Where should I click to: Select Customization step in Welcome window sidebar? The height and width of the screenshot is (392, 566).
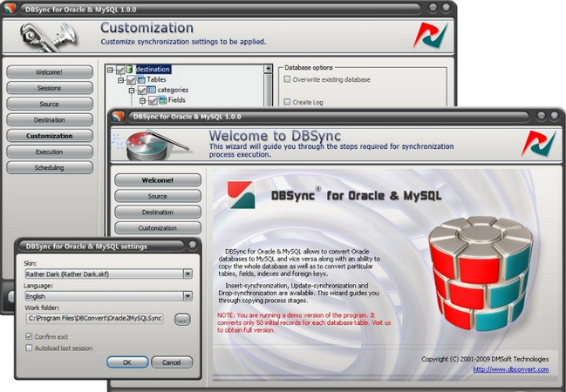[158, 228]
